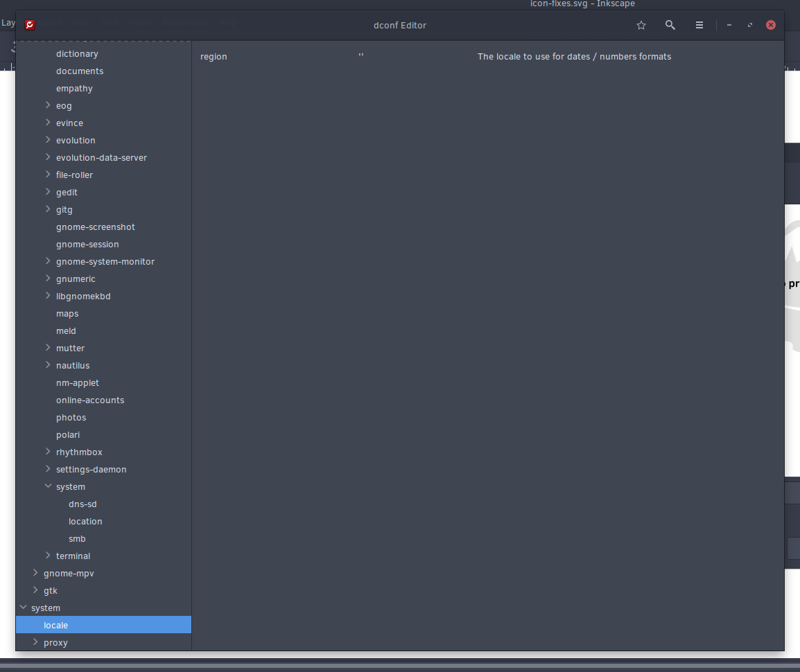Bookmark this location with the star icon
This screenshot has width=800, height=672.
(x=641, y=25)
